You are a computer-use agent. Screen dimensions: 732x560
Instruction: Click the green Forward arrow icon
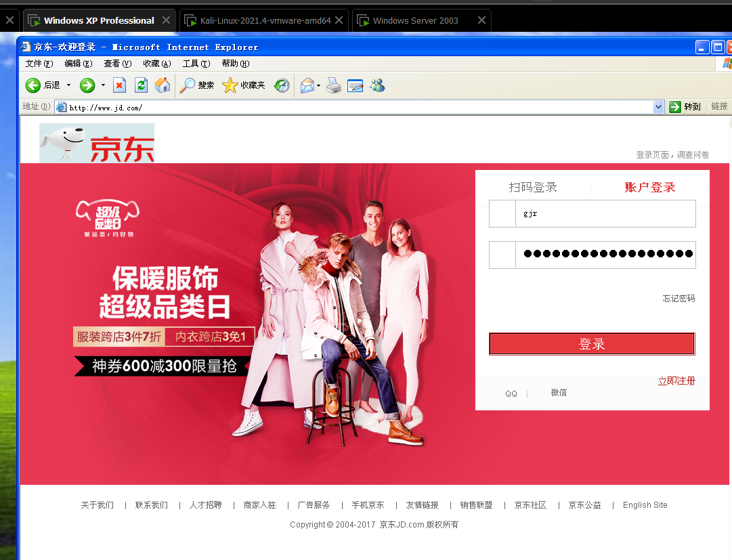pos(87,85)
